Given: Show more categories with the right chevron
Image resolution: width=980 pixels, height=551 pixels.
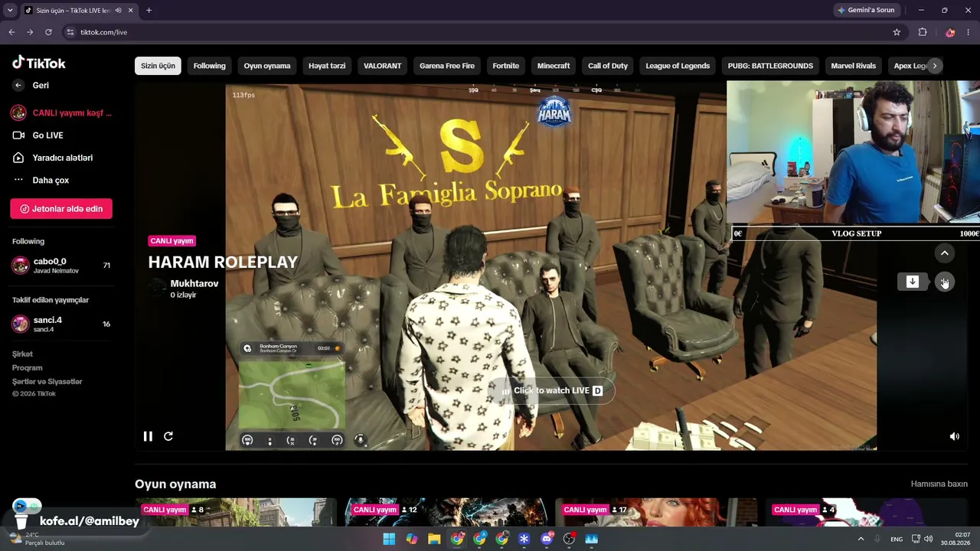Looking at the screenshot, I should click(935, 66).
